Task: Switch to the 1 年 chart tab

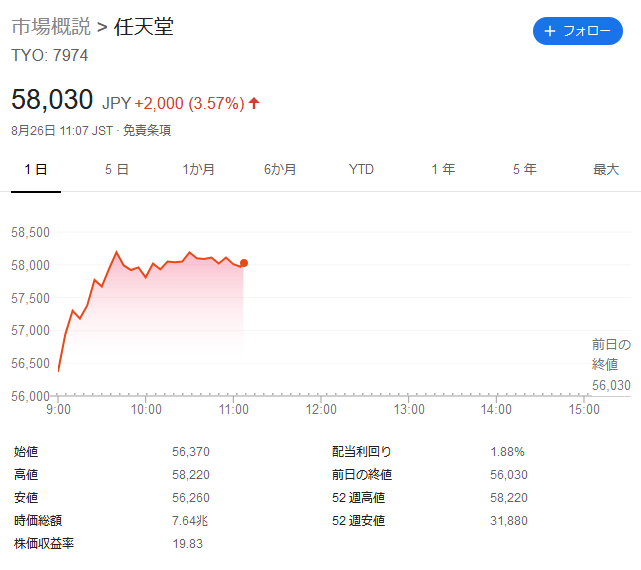Action: coord(443,169)
